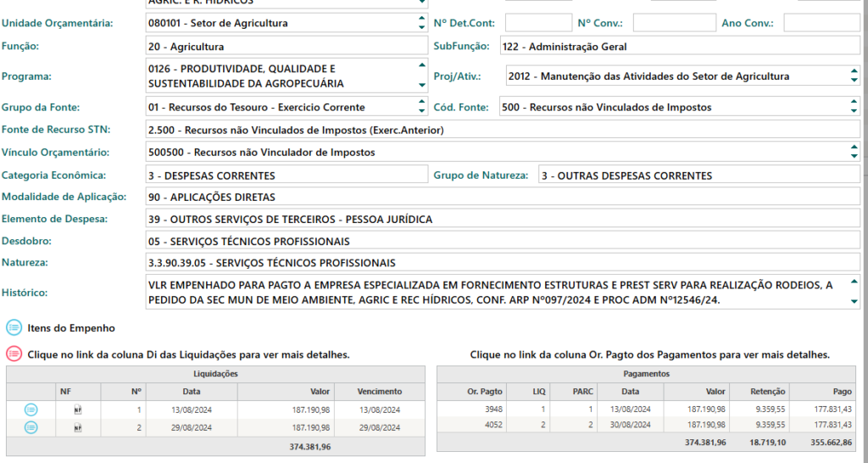The width and height of the screenshot is (868, 463).
Task: Expand the Grupo da Fonte selector
Action: 422,108
